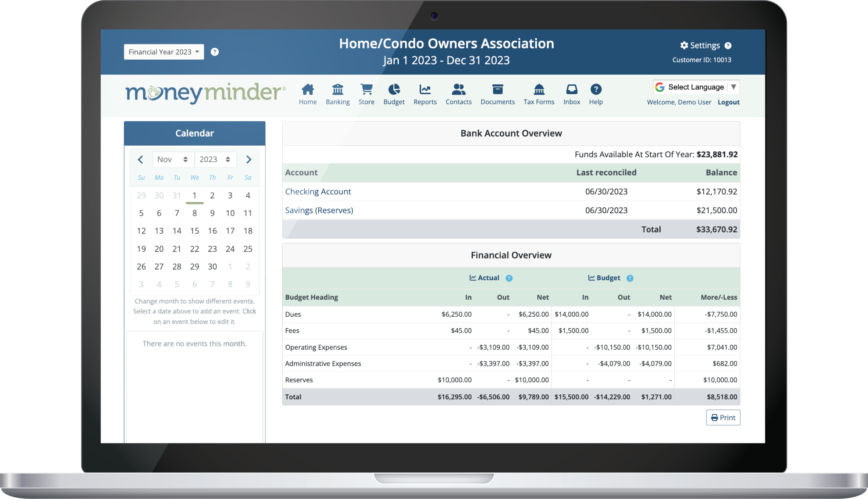868x499 pixels.
Task: Open the Reports section
Action: (x=425, y=94)
